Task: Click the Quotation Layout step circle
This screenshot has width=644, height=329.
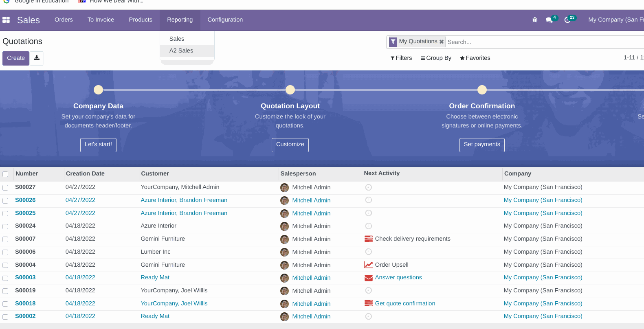Action: (x=290, y=90)
